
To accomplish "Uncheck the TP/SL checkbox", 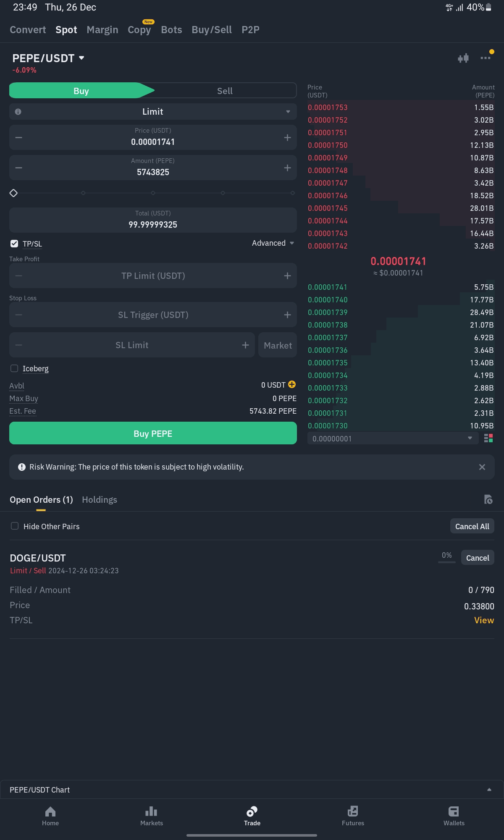I will click(14, 244).
